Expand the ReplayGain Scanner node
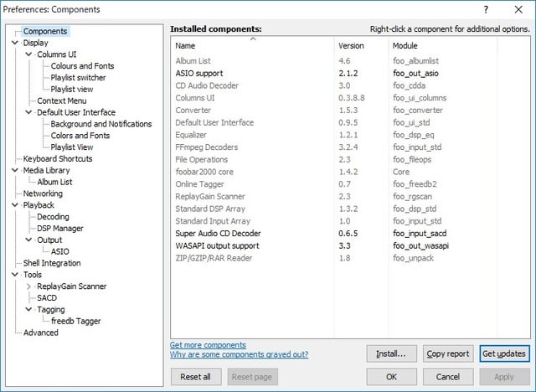The height and width of the screenshot is (392, 536). [28, 286]
